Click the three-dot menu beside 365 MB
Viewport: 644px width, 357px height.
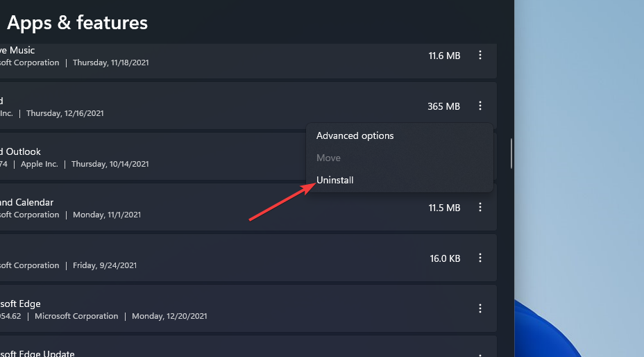[x=480, y=106]
